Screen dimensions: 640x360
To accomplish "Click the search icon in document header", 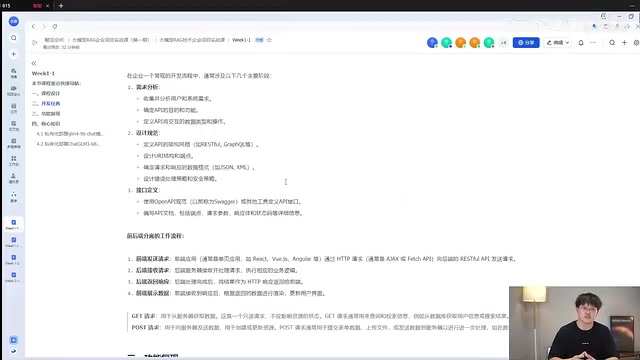I will 612,42.
